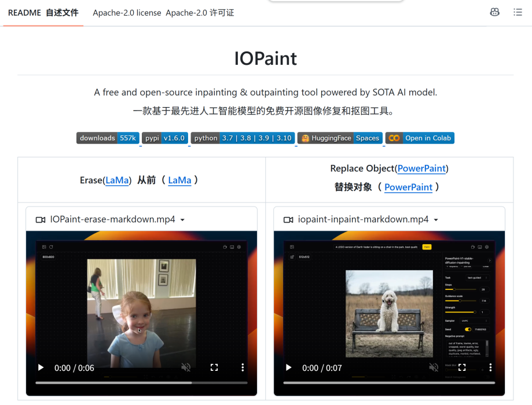Click the erase video girl photo frame
This screenshot has height=405, width=532.
[x=141, y=313]
